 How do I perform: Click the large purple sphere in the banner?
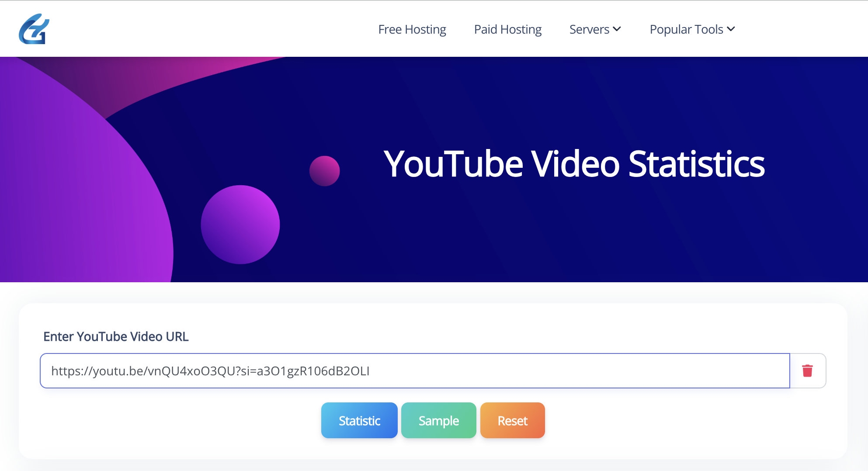click(240, 225)
